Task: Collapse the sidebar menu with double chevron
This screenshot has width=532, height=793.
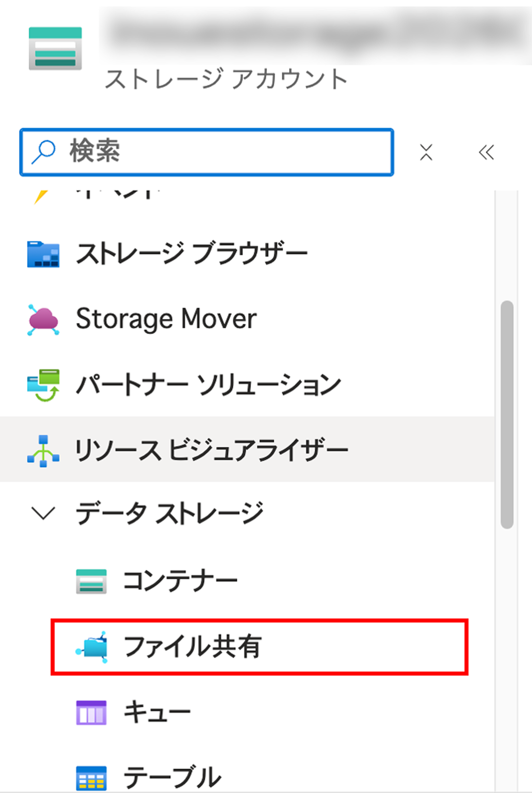Action: click(x=486, y=152)
